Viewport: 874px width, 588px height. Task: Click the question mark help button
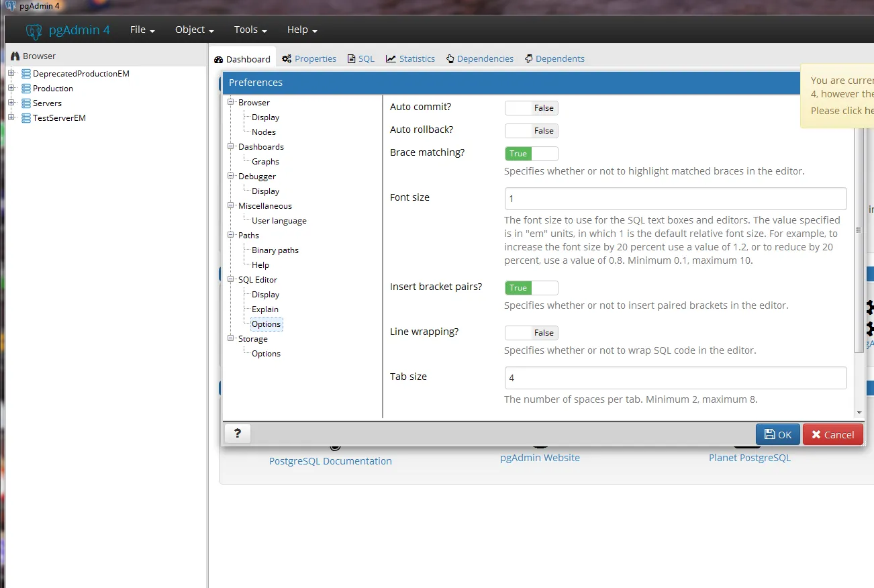[238, 434]
